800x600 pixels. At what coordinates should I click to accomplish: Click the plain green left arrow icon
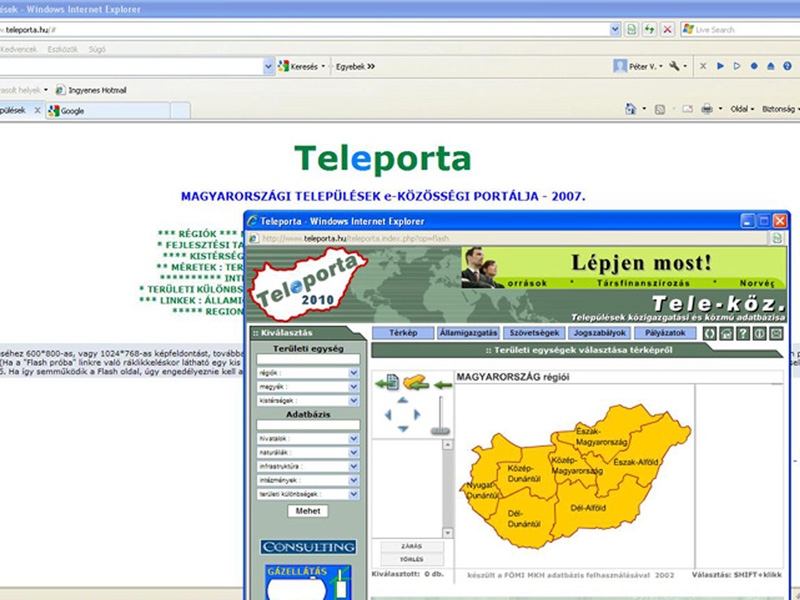click(442, 385)
